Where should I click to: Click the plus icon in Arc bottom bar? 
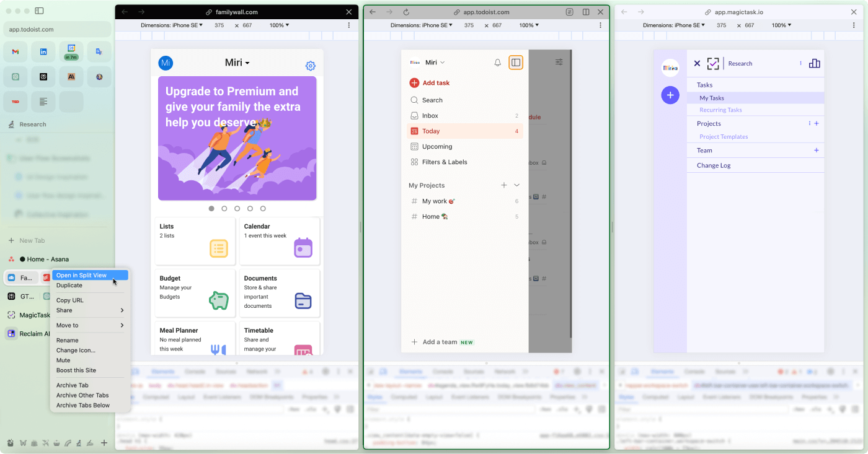point(104,443)
